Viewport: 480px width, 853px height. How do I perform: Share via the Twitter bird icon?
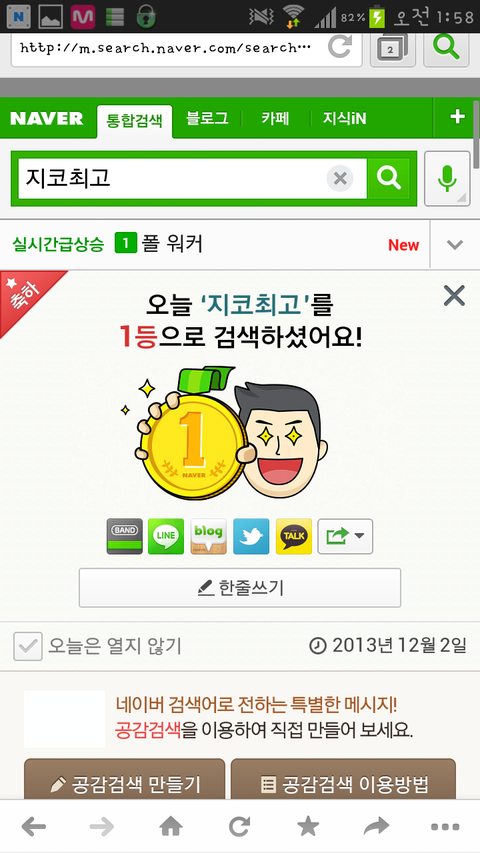point(251,536)
